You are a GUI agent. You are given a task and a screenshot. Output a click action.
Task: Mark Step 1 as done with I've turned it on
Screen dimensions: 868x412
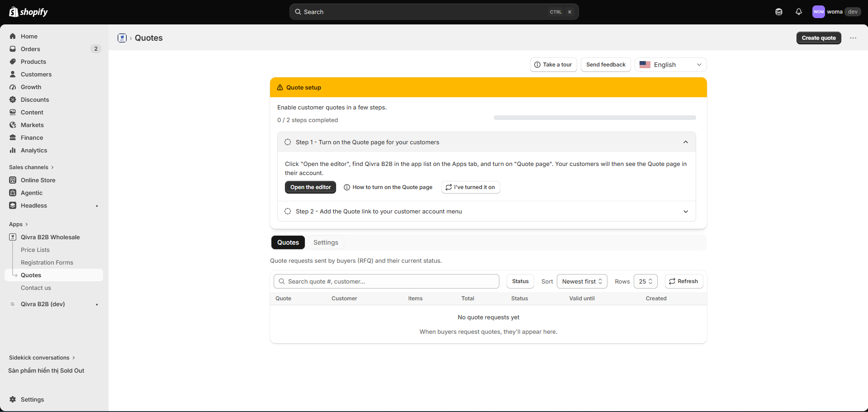[x=470, y=187]
